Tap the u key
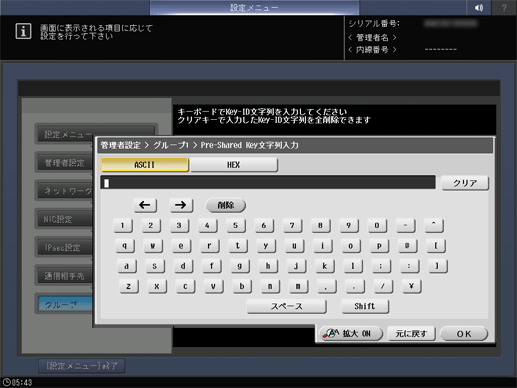The image size is (517, 388). [x=294, y=246]
